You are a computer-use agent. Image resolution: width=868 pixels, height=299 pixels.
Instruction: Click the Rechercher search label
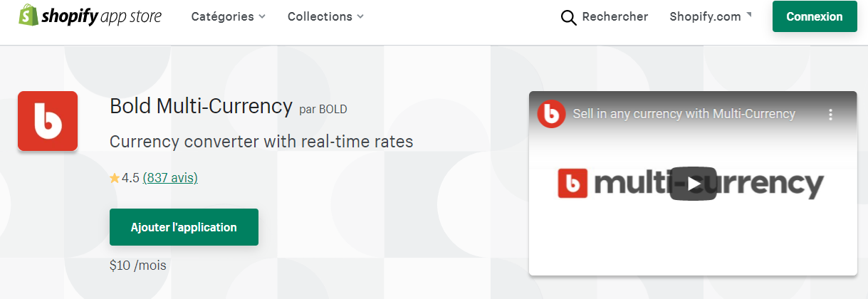click(615, 16)
